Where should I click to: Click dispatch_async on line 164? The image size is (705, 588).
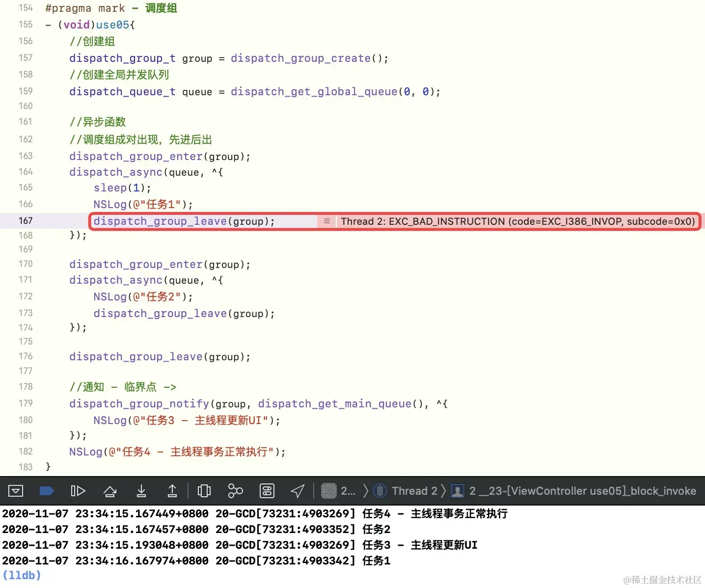[x=116, y=172]
